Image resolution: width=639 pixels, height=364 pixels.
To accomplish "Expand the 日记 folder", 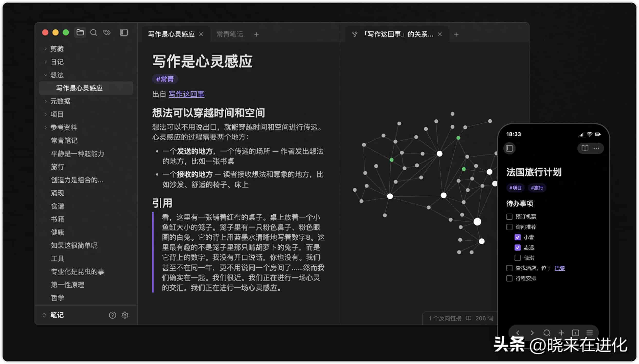I will tap(45, 62).
